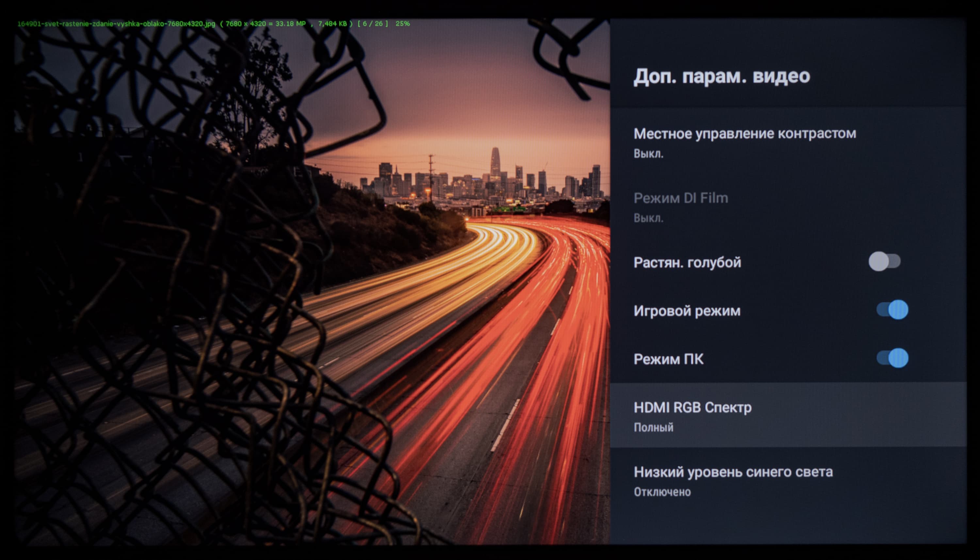Click the Полный value under HDMI RGB
This screenshot has height=560, width=980.
pyautogui.click(x=653, y=427)
